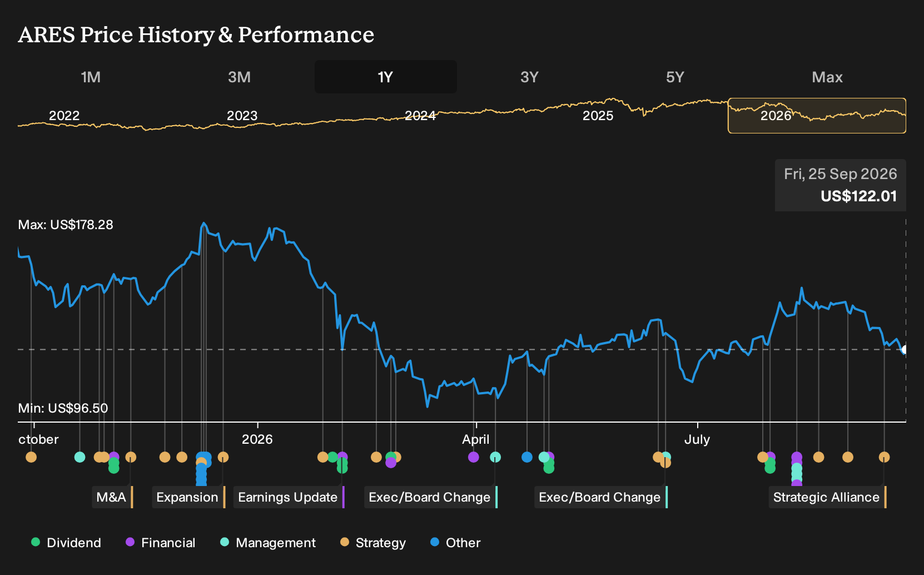Open the Earnings Update event label
The height and width of the screenshot is (575, 924).
coord(289,497)
